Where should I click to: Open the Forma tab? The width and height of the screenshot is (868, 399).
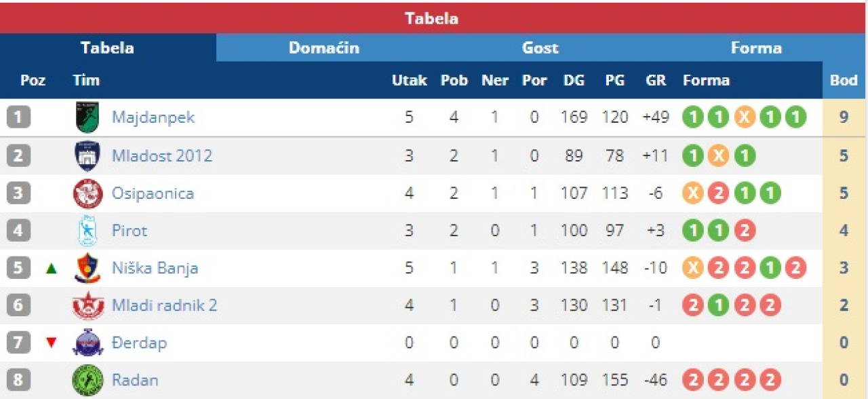point(756,48)
